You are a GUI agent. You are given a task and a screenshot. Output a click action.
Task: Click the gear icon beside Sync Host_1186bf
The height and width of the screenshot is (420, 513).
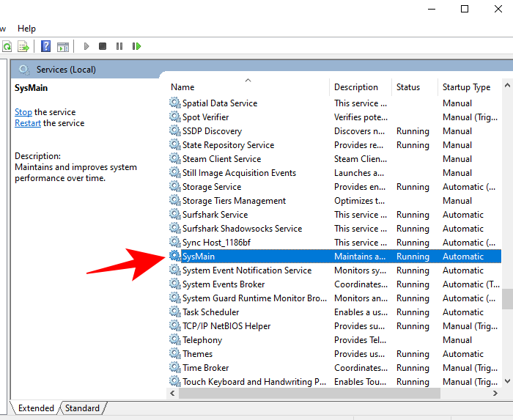tap(175, 242)
